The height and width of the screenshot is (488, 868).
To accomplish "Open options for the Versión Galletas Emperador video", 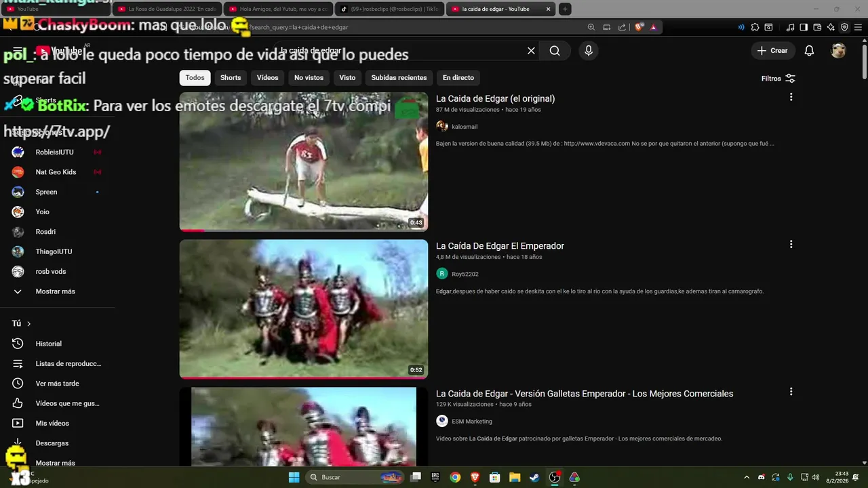I will tap(791, 392).
